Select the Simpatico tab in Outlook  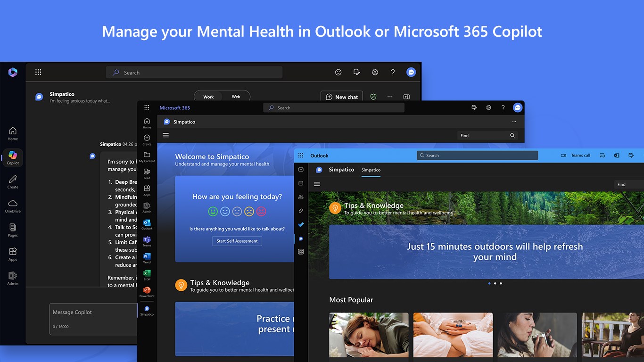point(371,170)
